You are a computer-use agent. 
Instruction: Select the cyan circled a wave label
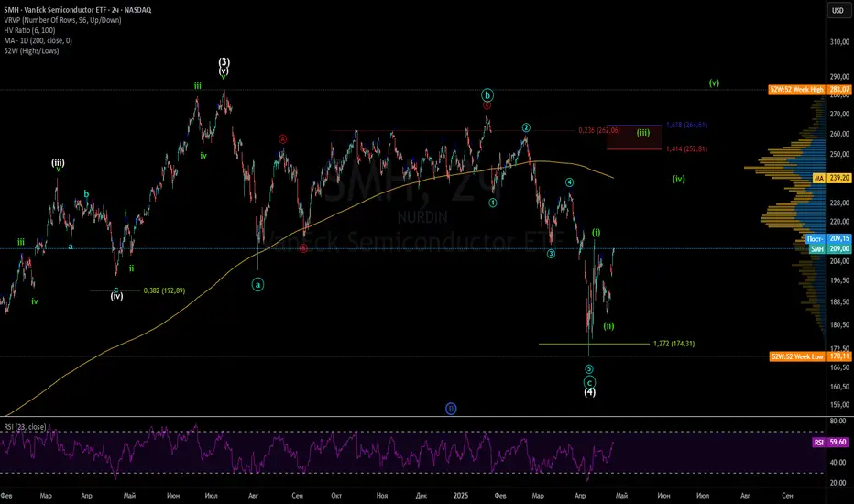point(257,284)
